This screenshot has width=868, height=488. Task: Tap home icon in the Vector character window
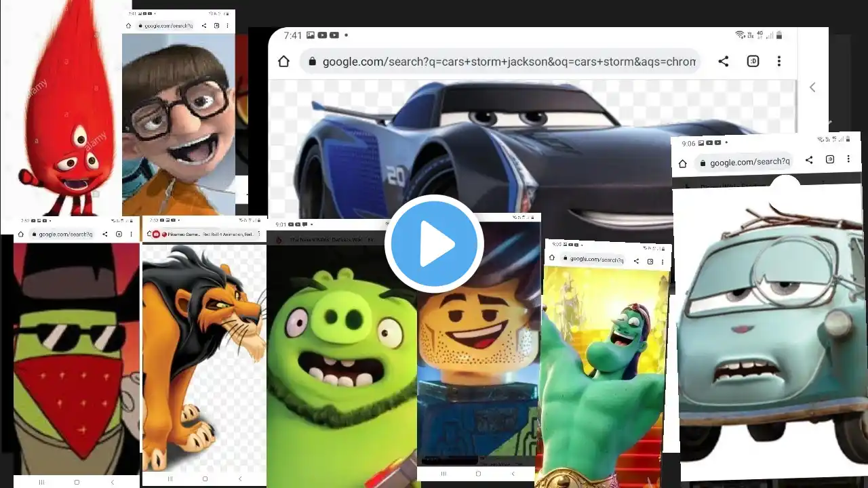tap(128, 26)
